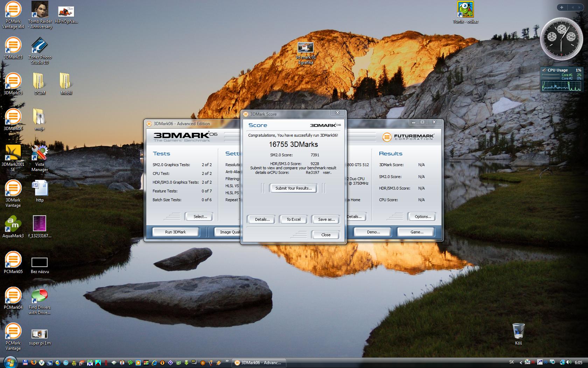Show hidden system tray icons arrow

point(521,362)
